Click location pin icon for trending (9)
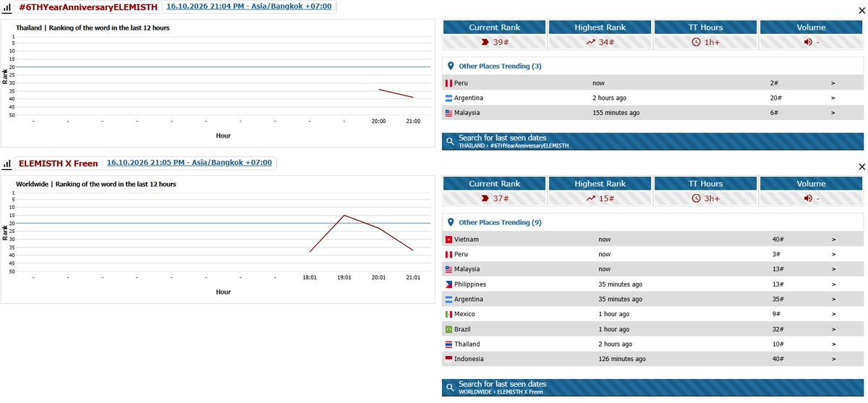The image size is (868, 403). pos(451,222)
